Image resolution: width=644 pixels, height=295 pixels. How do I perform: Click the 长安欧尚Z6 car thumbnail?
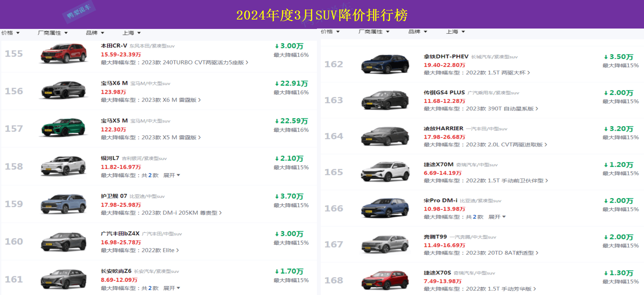(x=63, y=279)
